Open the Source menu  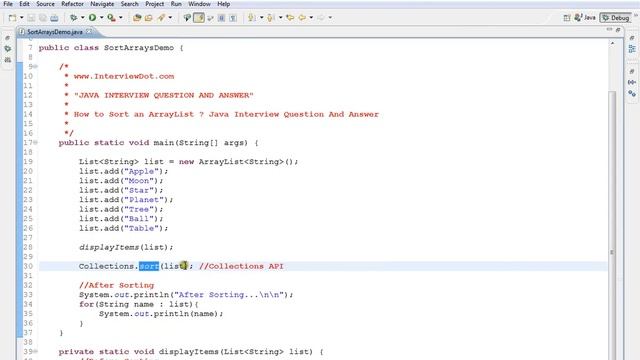click(x=45, y=4)
